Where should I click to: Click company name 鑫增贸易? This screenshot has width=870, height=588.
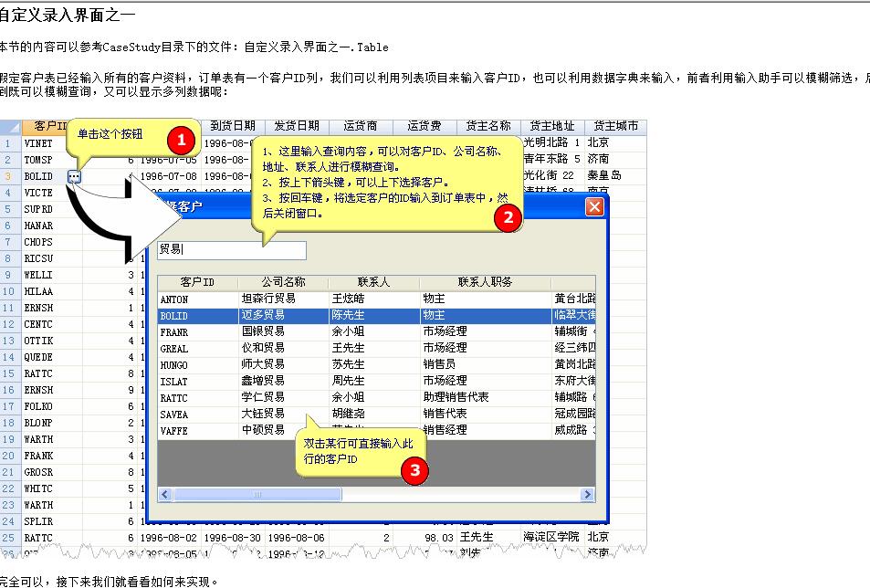click(263, 381)
